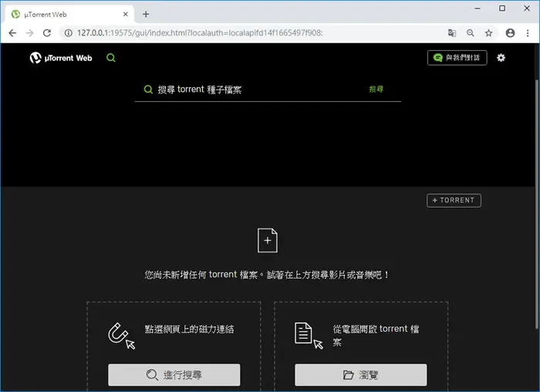
Task: Click the + TORRENT button
Action: click(x=454, y=201)
